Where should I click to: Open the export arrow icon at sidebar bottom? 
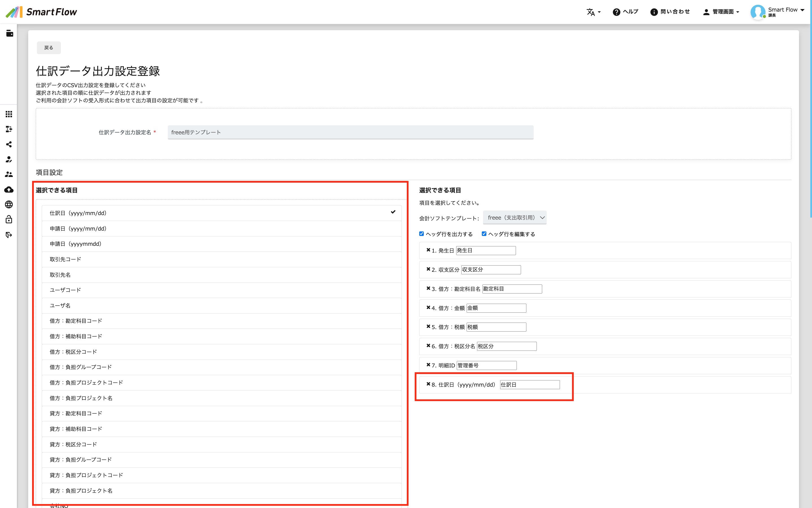point(9,235)
